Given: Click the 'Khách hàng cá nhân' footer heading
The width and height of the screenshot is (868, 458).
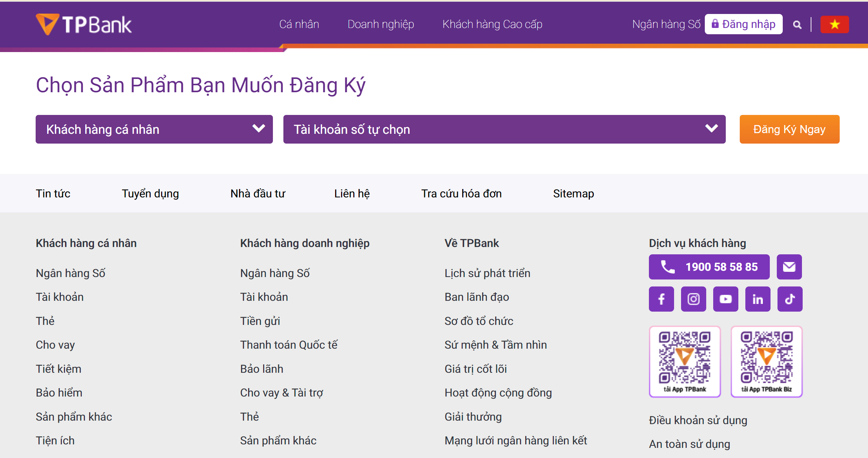Looking at the screenshot, I should 86,243.
